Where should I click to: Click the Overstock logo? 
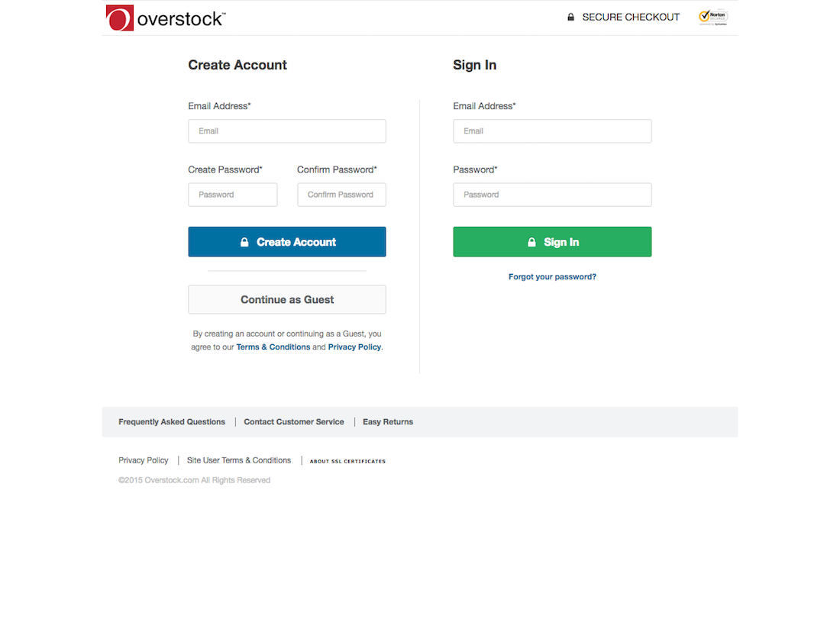point(165,17)
